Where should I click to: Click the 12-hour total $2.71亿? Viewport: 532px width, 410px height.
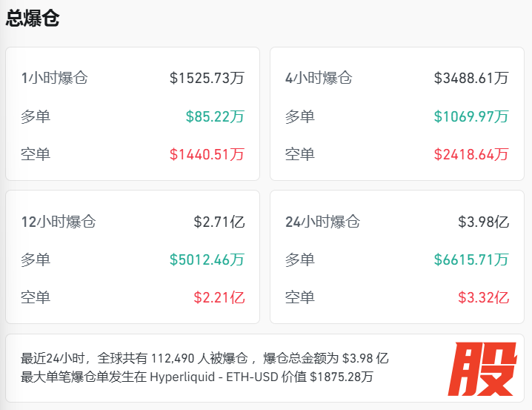219,221
